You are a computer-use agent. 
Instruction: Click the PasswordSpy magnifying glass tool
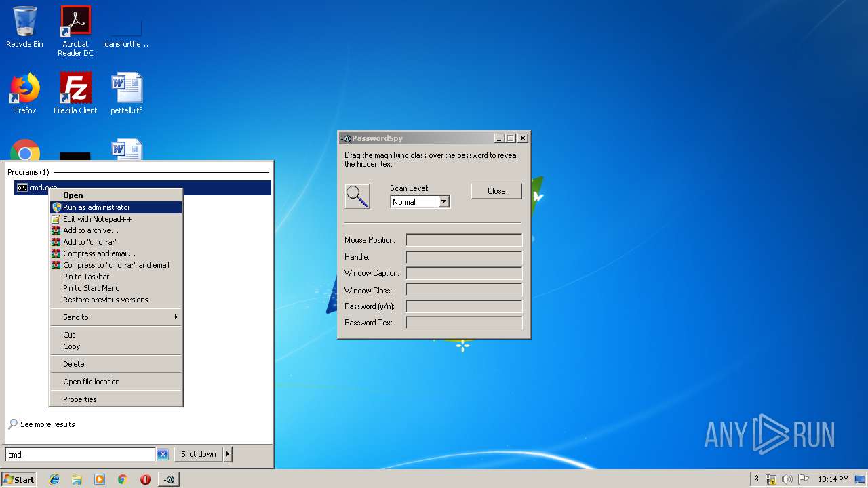pyautogui.click(x=357, y=197)
